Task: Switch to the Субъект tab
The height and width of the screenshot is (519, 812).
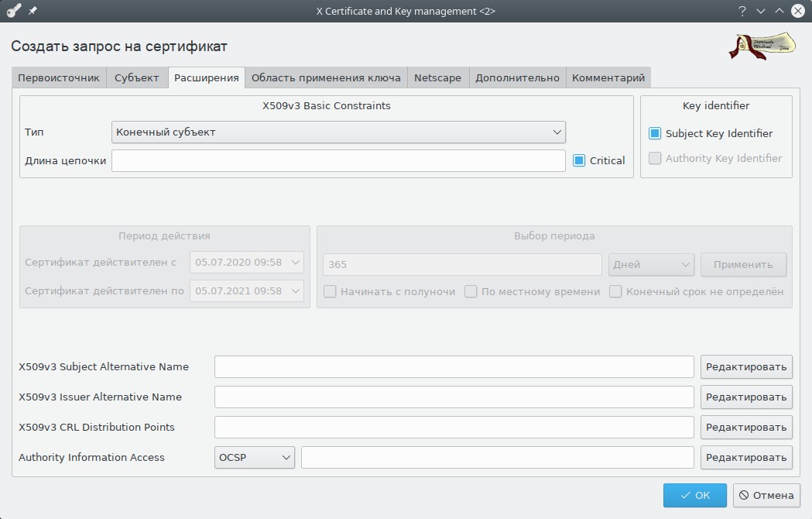Action: tap(136, 77)
